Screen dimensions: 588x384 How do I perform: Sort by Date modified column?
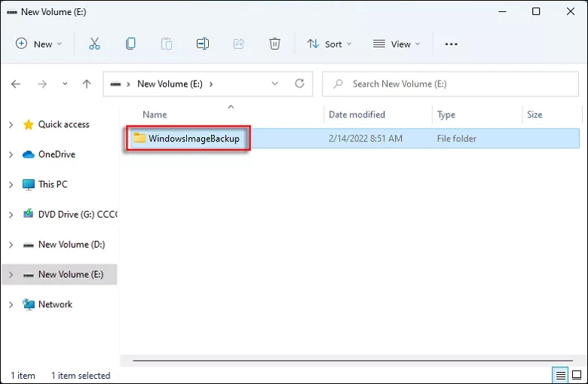pos(357,114)
